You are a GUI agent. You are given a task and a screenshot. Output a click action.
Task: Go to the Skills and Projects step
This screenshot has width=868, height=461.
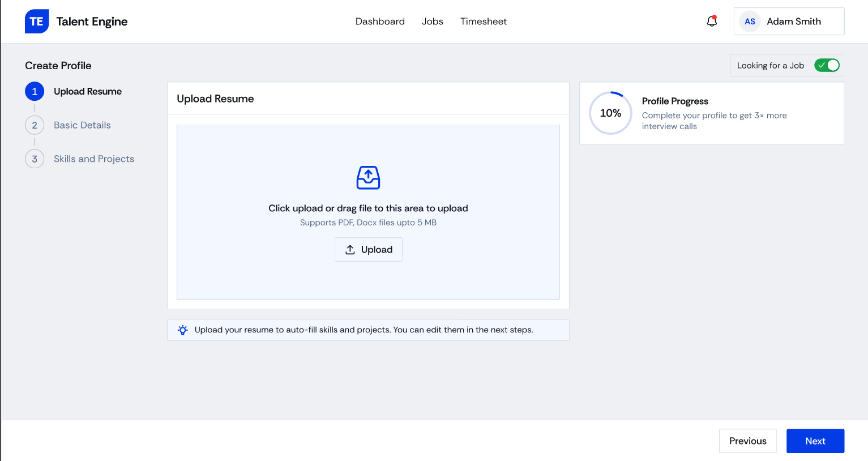pyautogui.click(x=94, y=159)
